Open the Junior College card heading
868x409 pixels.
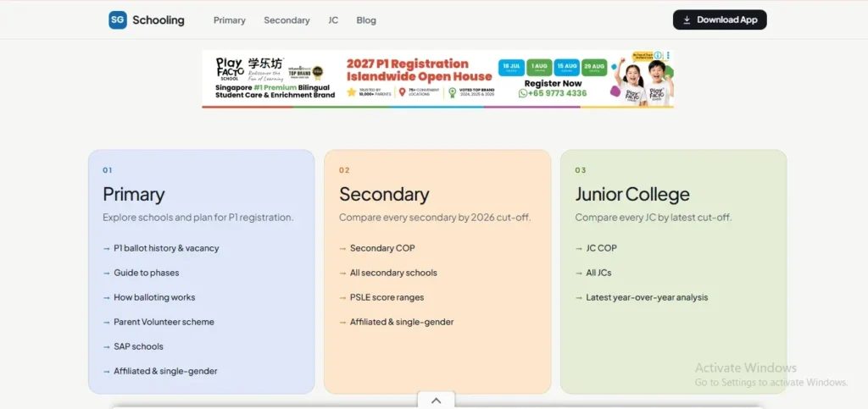coord(632,195)
